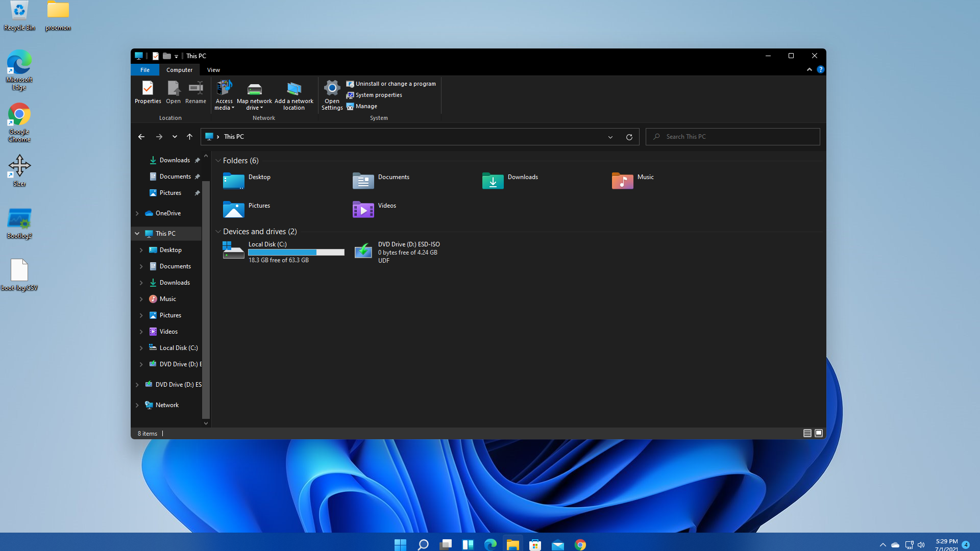
Task: Select the Music folder icon
Action: [623, 181]
